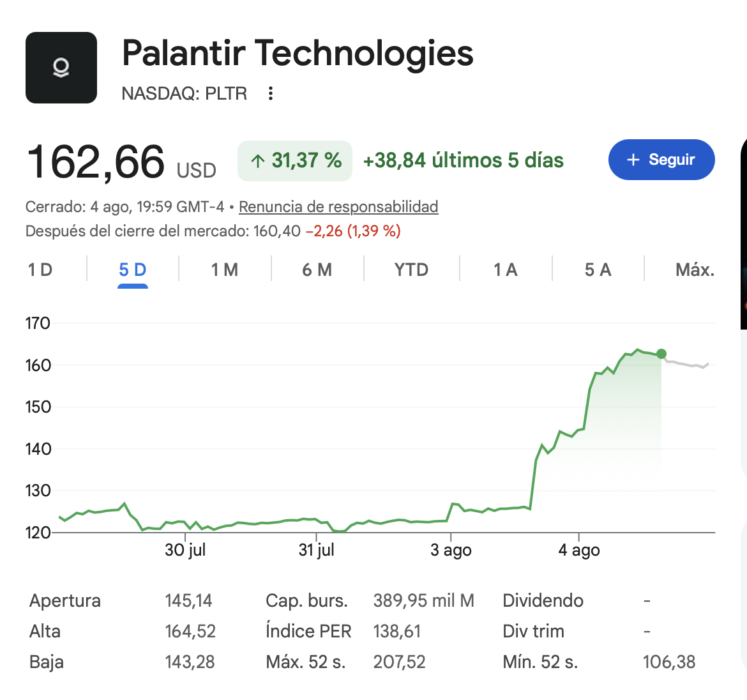Select the Máx. range tab
The width and height of the screenshot is (747, 700).
click(695, 270)
